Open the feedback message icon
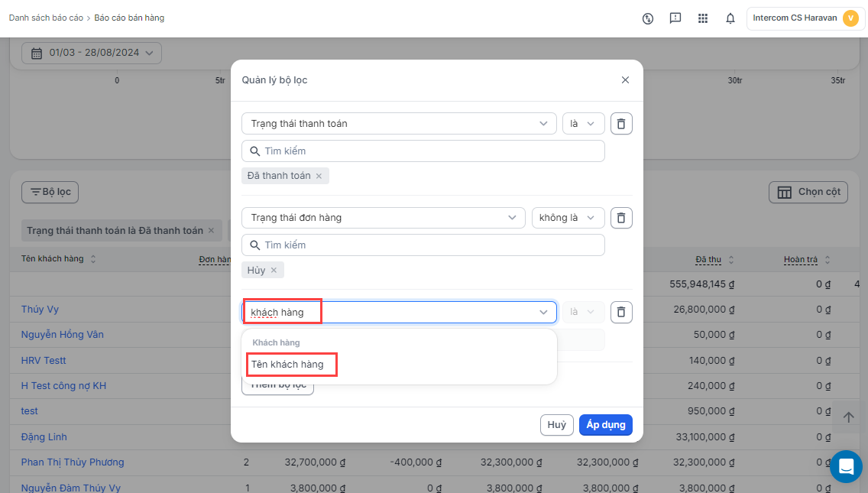The image size is (868, 493). (x=675, y=18)
